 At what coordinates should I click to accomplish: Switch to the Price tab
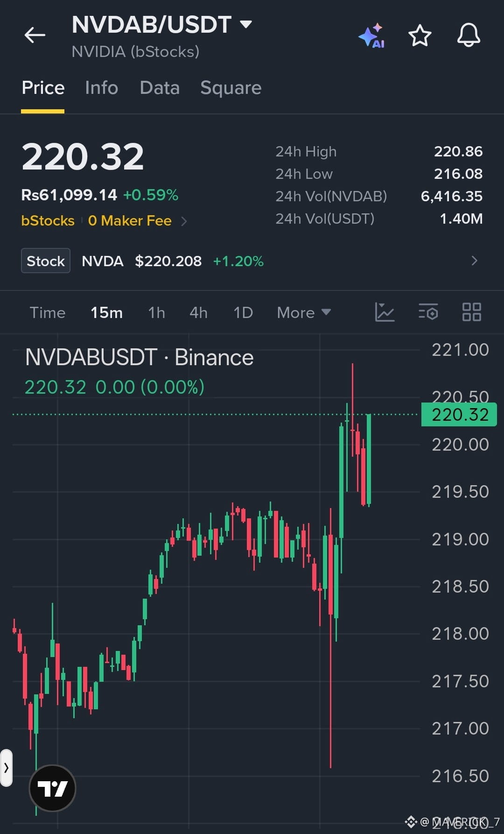43,88
